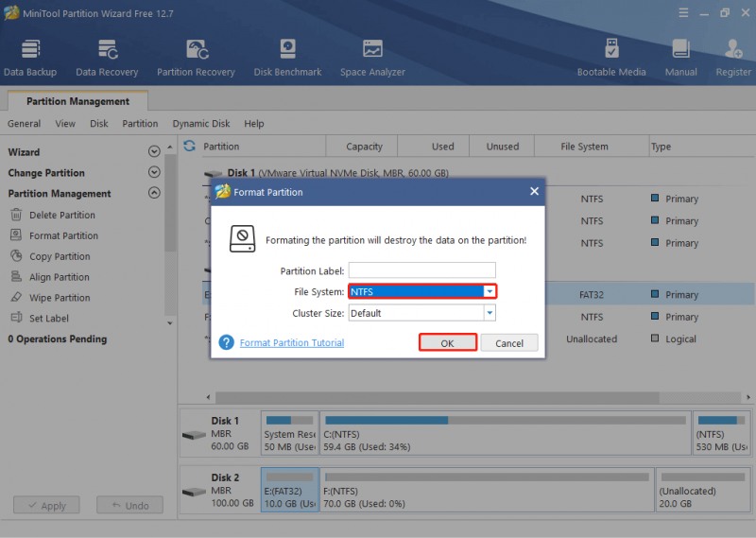Click the Delete Partition trash icon
This screenshot has height=538, width=756.
pyautogui.click(x=16, y=215)
